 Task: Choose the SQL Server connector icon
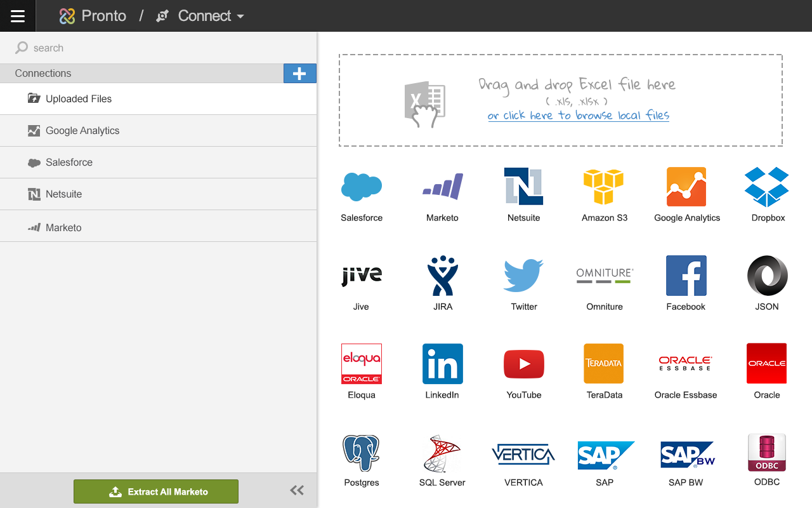[442, 453]
